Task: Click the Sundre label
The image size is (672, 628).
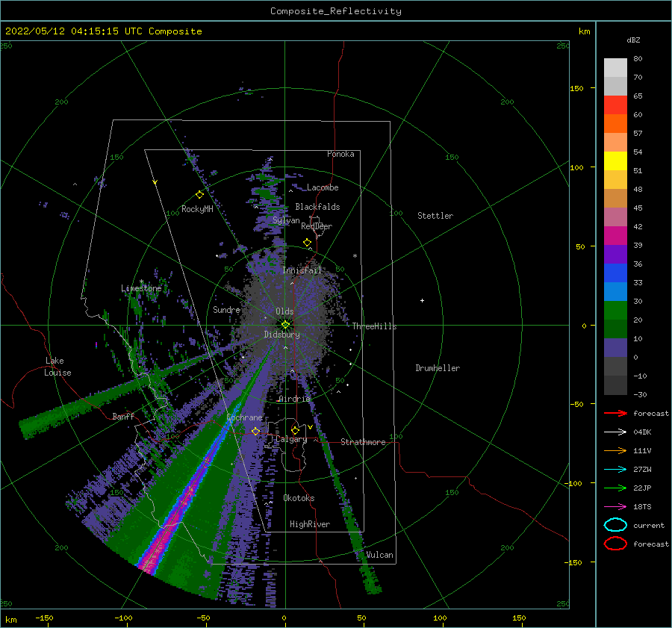Action: (226, 310)
